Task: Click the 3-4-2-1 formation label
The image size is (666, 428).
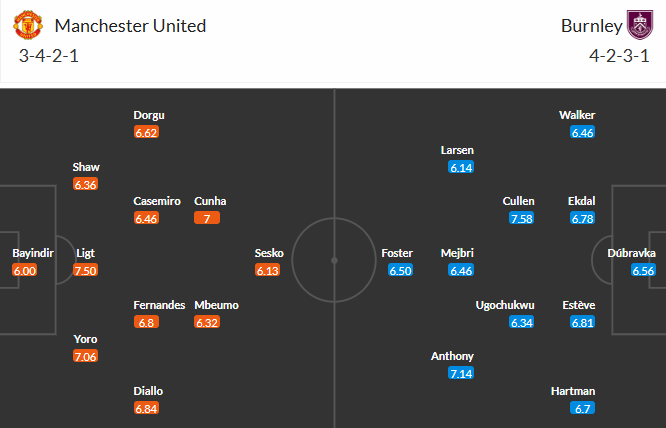Action: [x=49, y=55]
